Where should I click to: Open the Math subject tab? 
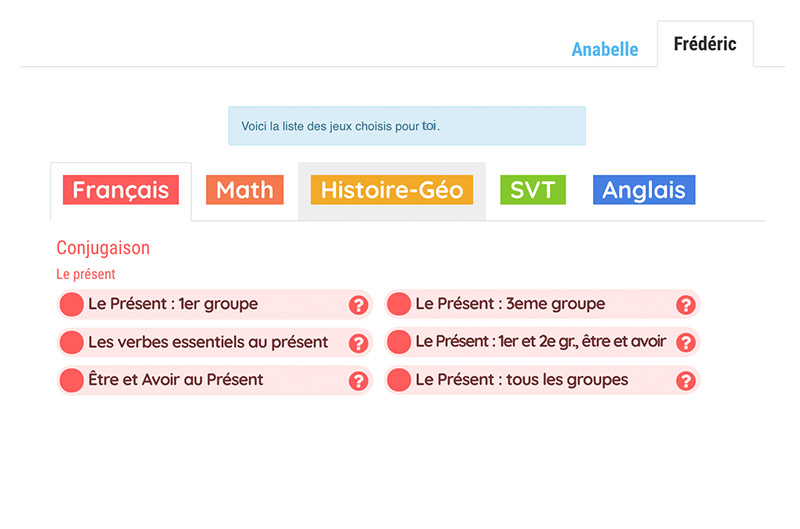coord(244,190)
